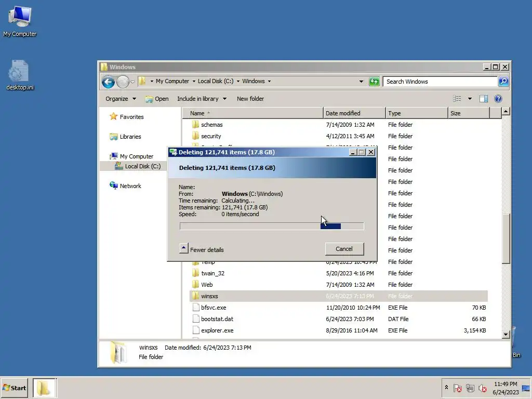Click the search magnifier icon
This screenshot has height=399, width=532.
503,82
